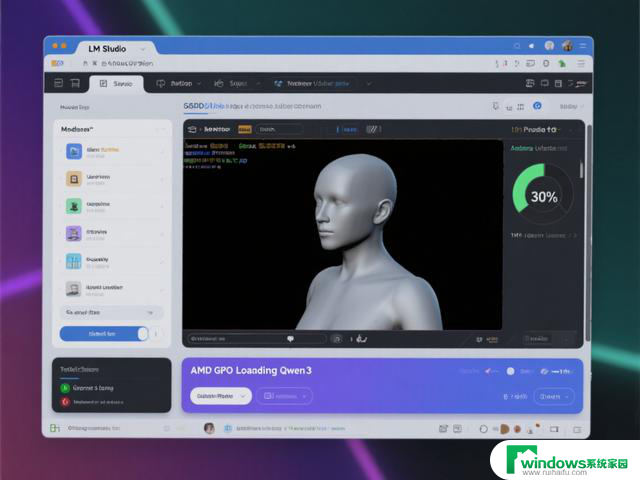Click the green layout icon in status bar
The height and width of the screenshot is (480, 640).
55,428
